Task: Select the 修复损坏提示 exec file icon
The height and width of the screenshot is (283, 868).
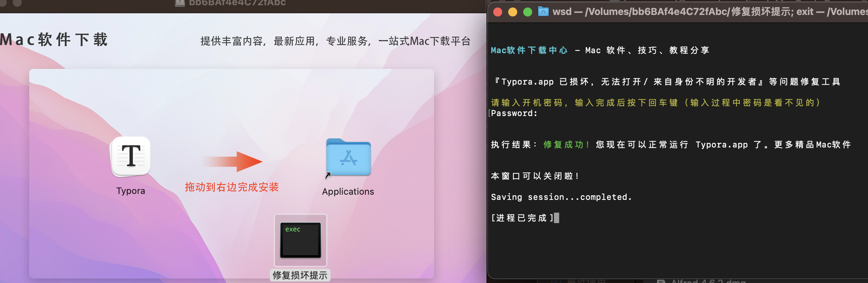Action: (x=301, y=240)
